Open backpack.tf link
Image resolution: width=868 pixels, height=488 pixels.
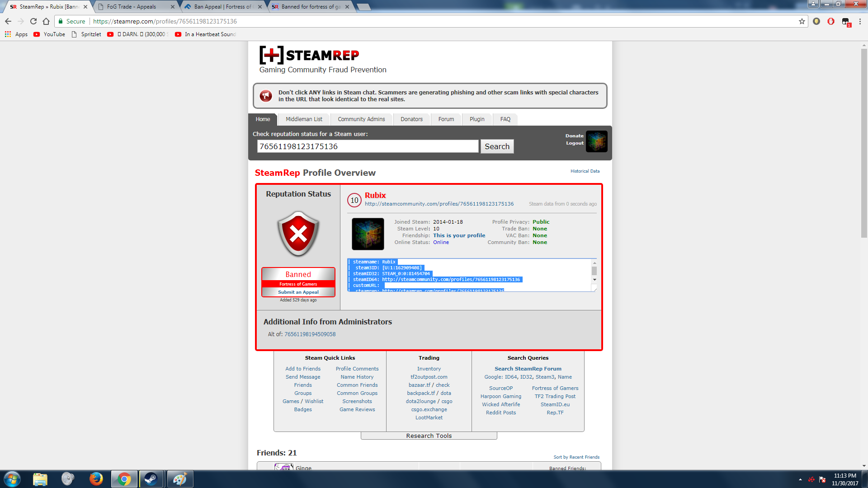(420, 393)
